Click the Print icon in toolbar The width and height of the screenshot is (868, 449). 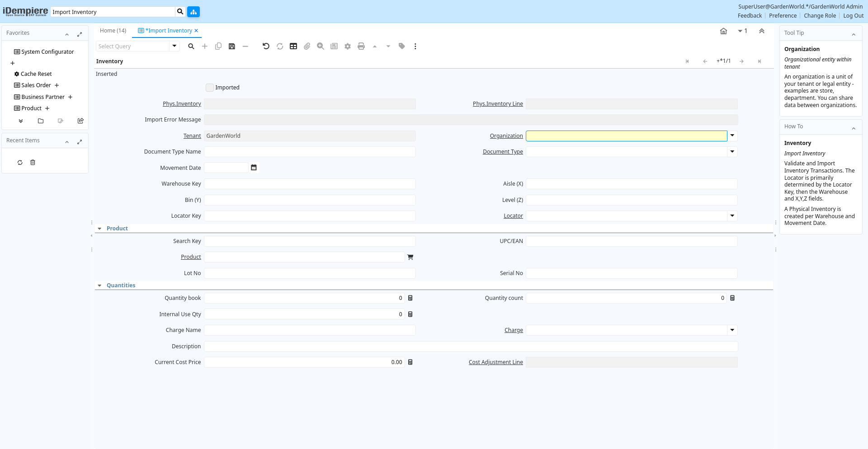tap(361, 47)
